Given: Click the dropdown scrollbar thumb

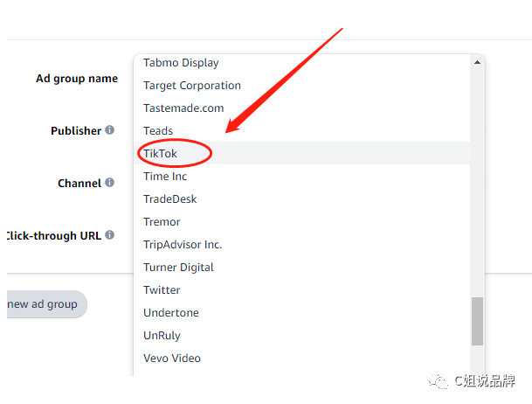Looking at the screenshot, I should click(x=477, y=321).
